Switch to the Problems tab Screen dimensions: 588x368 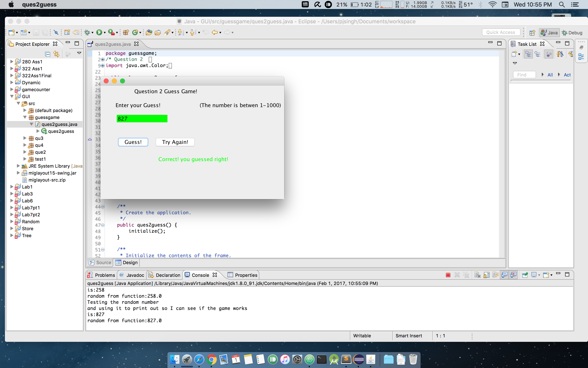pos(101,275)
